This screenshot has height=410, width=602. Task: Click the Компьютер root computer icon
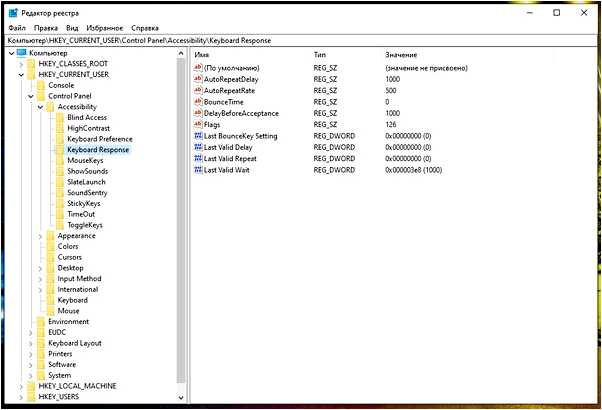tap(21, 52)
